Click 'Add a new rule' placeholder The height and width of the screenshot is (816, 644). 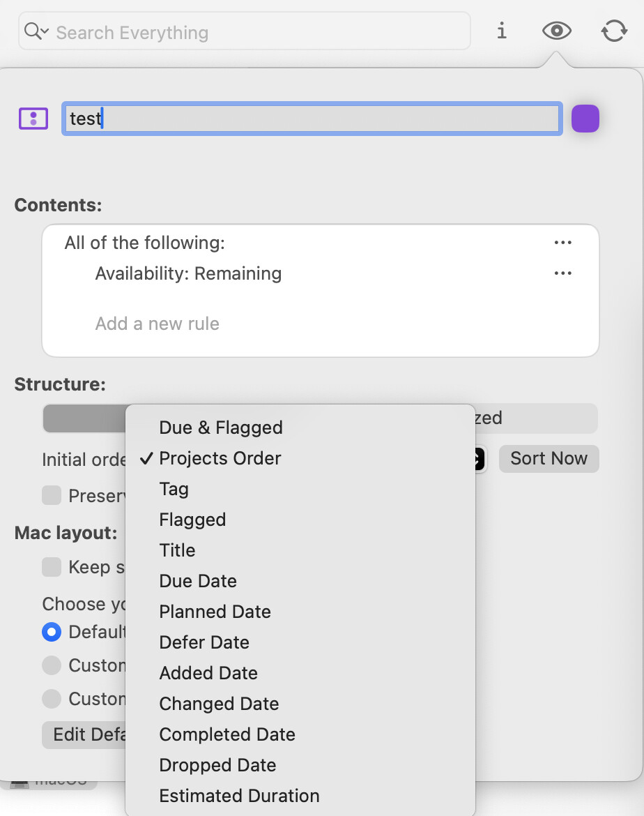coord(157,324)
